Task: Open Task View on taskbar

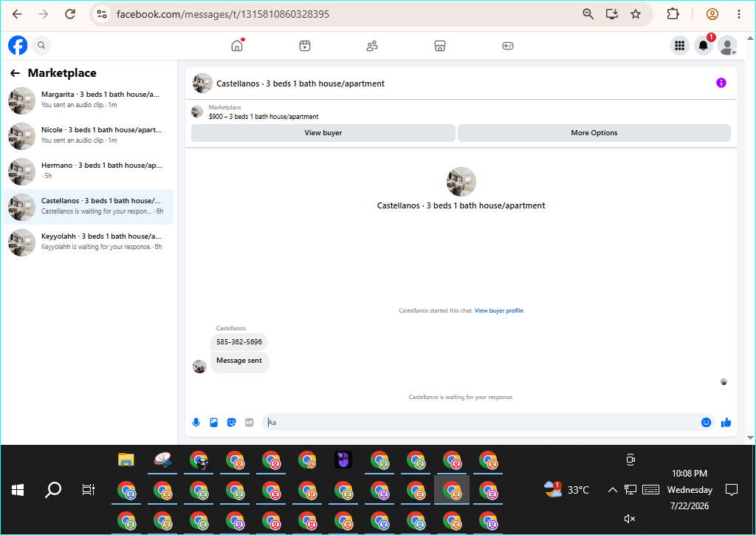Action: [89, 490]
